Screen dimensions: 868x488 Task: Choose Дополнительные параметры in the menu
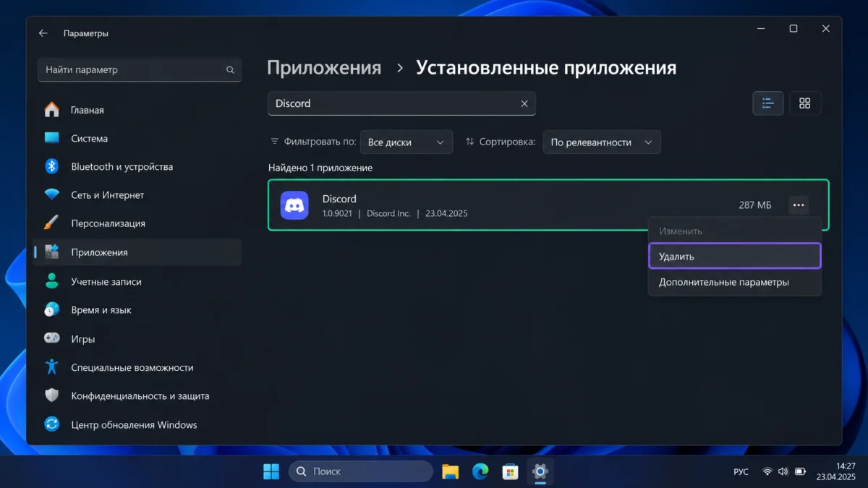(x=735, y=282)
